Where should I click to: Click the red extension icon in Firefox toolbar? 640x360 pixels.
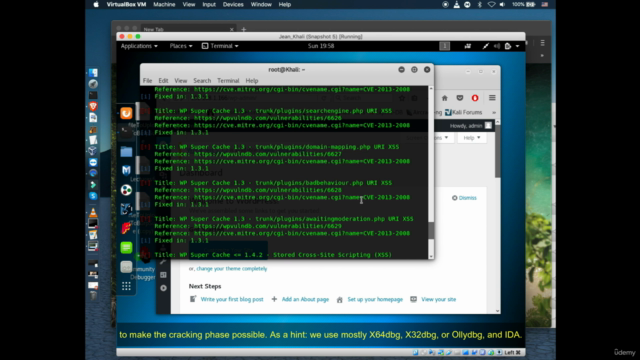click(x=475, y=98)
